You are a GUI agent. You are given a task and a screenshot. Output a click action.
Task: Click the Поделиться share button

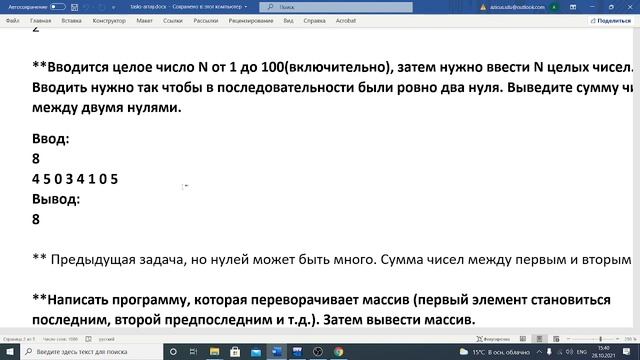(611, 20)
